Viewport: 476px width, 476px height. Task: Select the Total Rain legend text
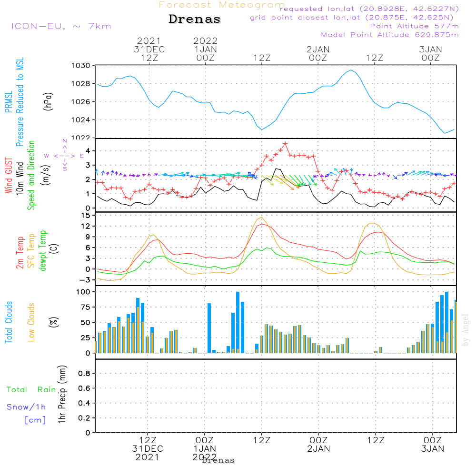tap(31, 390)
